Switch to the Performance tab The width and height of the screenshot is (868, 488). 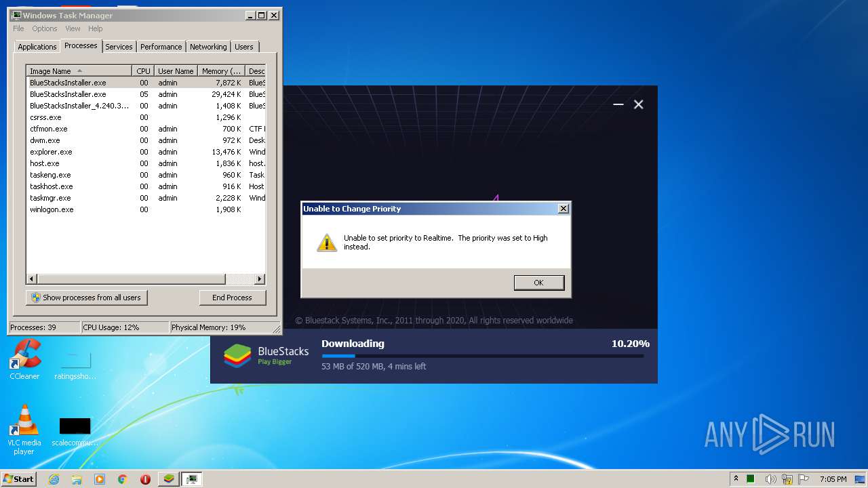tap(161, 47)
